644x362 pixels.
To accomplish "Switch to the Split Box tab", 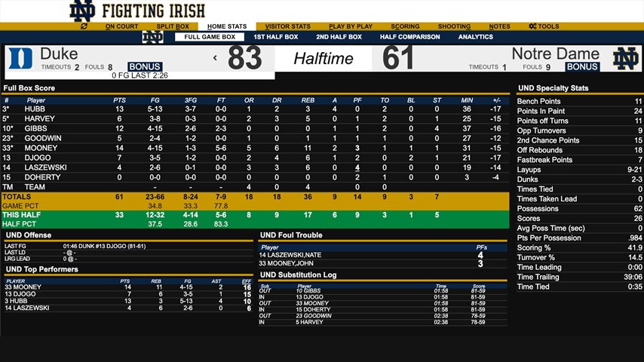I will (x=173, y=26).
